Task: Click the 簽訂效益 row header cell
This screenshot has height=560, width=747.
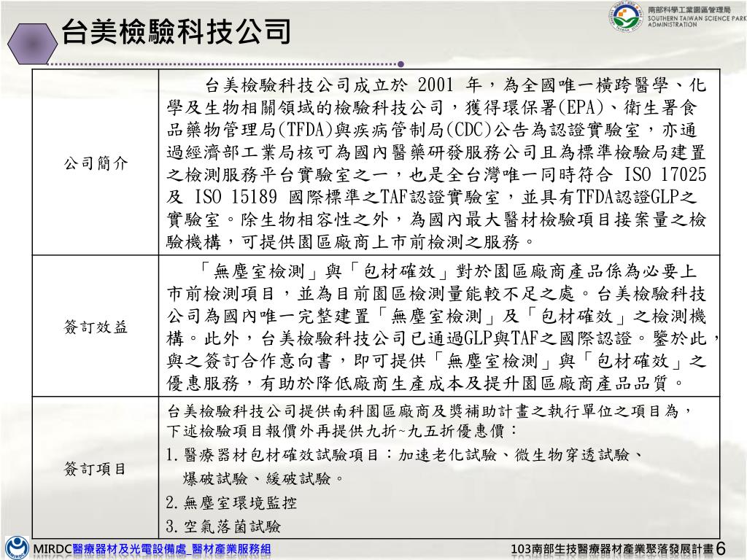Action: [x=96, y=326]
